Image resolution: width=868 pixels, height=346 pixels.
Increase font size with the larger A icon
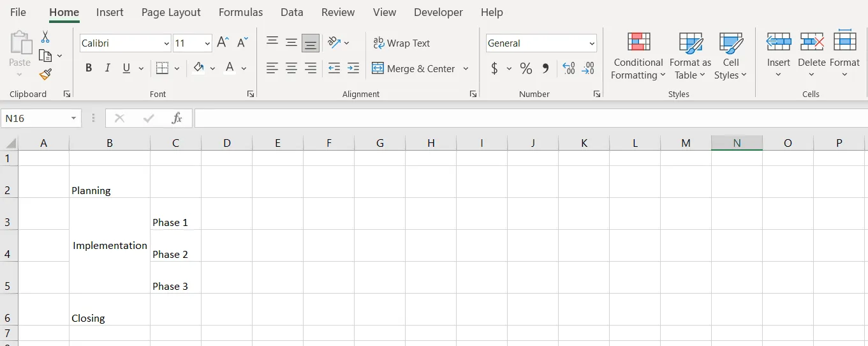pos(223,43)
